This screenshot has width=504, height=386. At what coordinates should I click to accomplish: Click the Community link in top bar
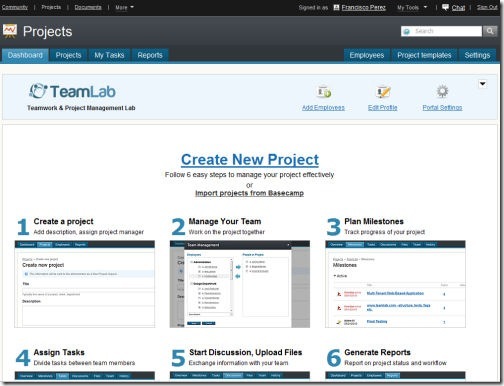click(15, 7)
